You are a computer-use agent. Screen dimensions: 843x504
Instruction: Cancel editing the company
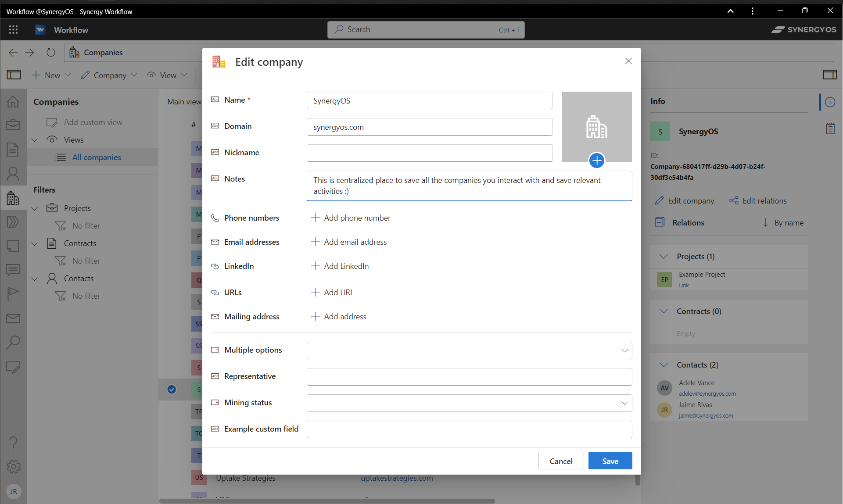click(561, 461)
